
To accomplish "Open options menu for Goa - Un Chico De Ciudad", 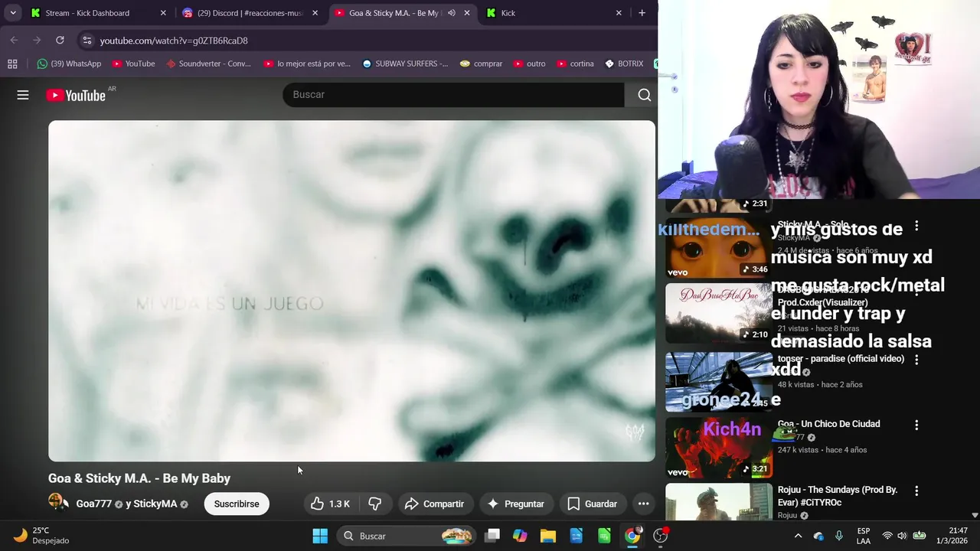I will point(916,425).
